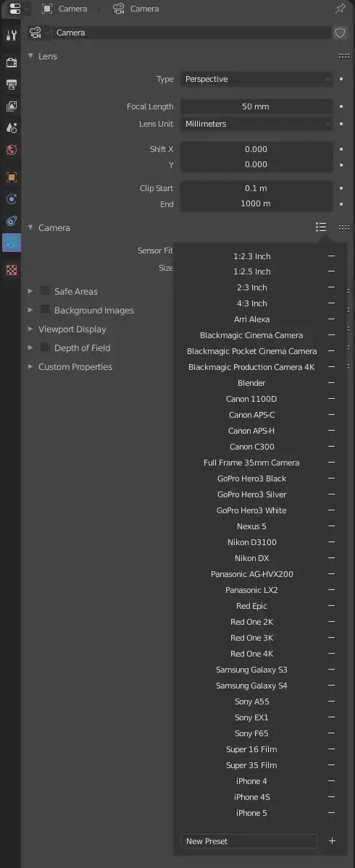
Task: Open the Object properties tab
Action: [11, 177]
